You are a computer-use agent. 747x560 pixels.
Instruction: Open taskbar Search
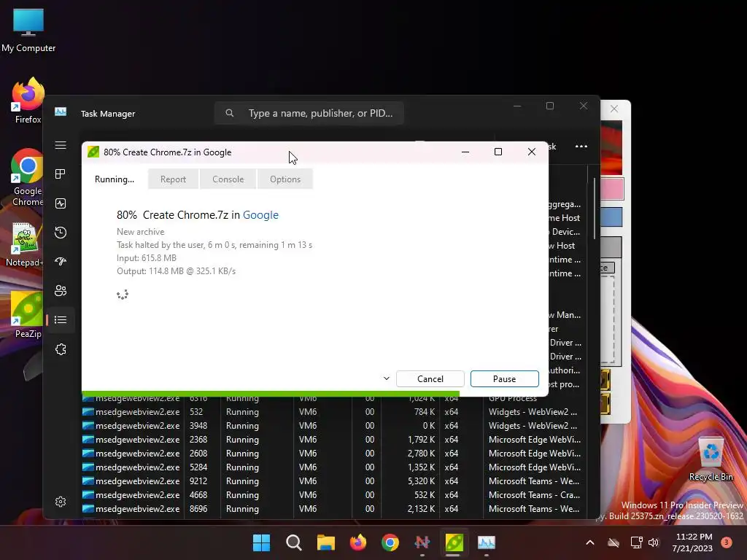(293, 542)
